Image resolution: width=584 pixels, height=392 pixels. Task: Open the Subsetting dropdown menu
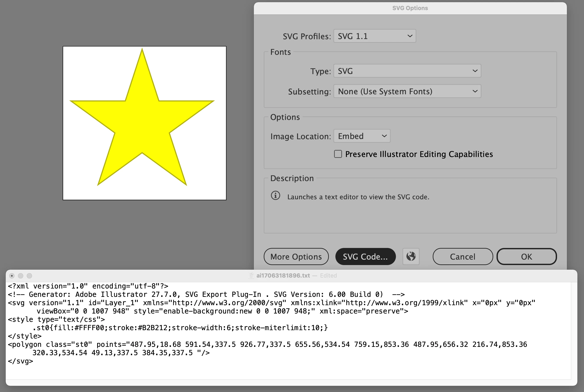407,91
